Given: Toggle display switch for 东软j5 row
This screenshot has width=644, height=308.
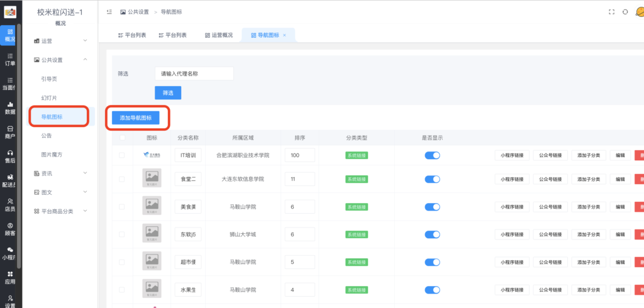Looking at the screenshot, I should (432, 234).
